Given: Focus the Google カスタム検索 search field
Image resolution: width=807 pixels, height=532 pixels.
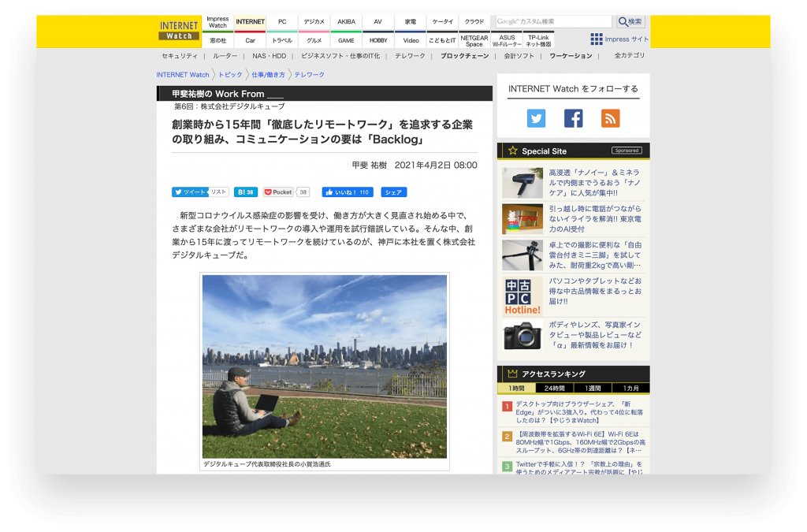Looking at the screenshot, I should pos(553,21).
